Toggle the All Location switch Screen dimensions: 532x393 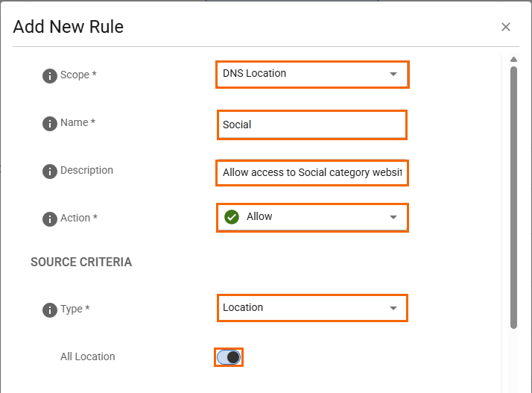point(229,357)
